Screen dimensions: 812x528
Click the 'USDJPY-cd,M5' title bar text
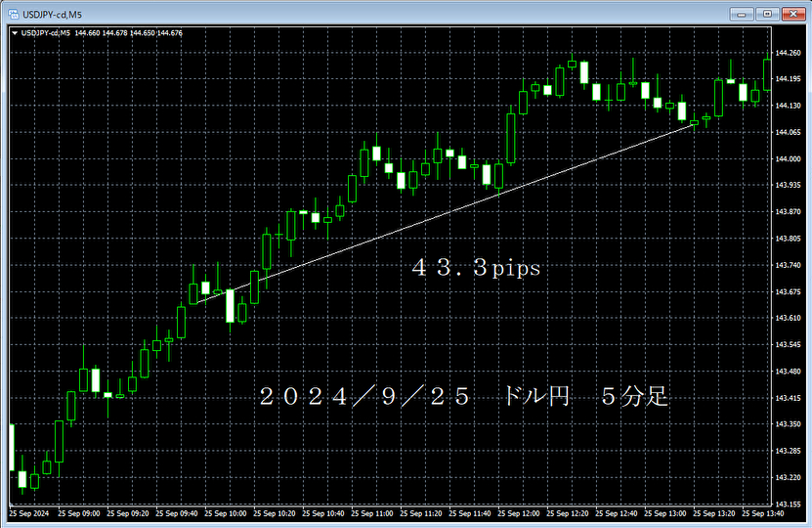pos(53,15)
